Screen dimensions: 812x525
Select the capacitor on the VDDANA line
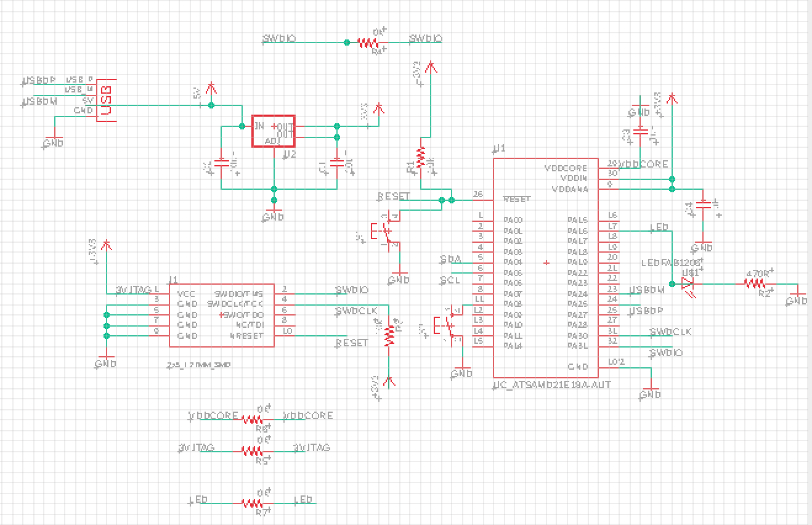(703, 205)
